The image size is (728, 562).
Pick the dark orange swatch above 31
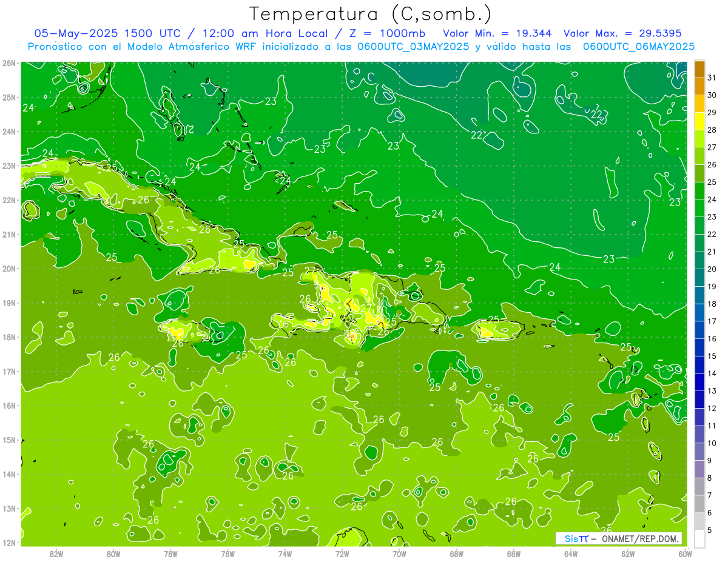click(x=700, y=69)
